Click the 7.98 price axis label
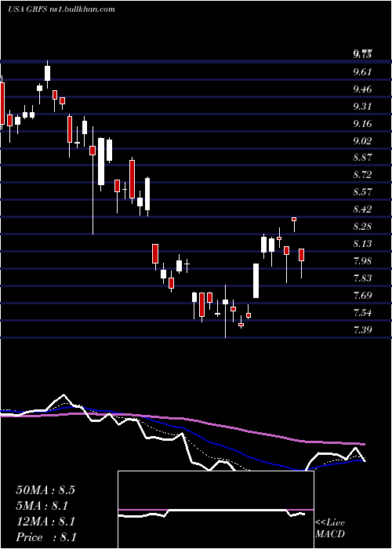 pos(362,261)
